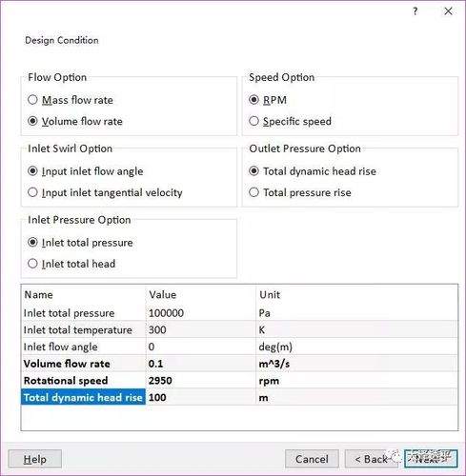Select the Total dynamic head rise row
The image size is (466, 476).
(x=239, y=397)
